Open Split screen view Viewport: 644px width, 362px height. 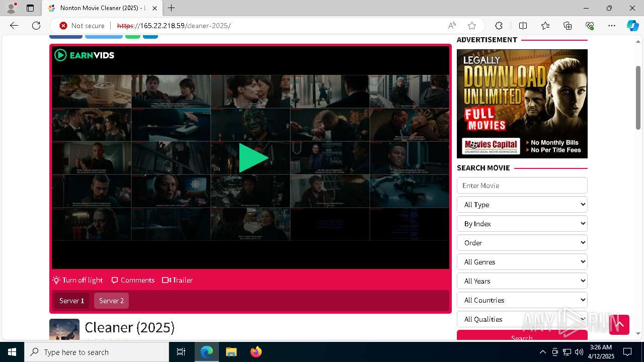(523, 26)
